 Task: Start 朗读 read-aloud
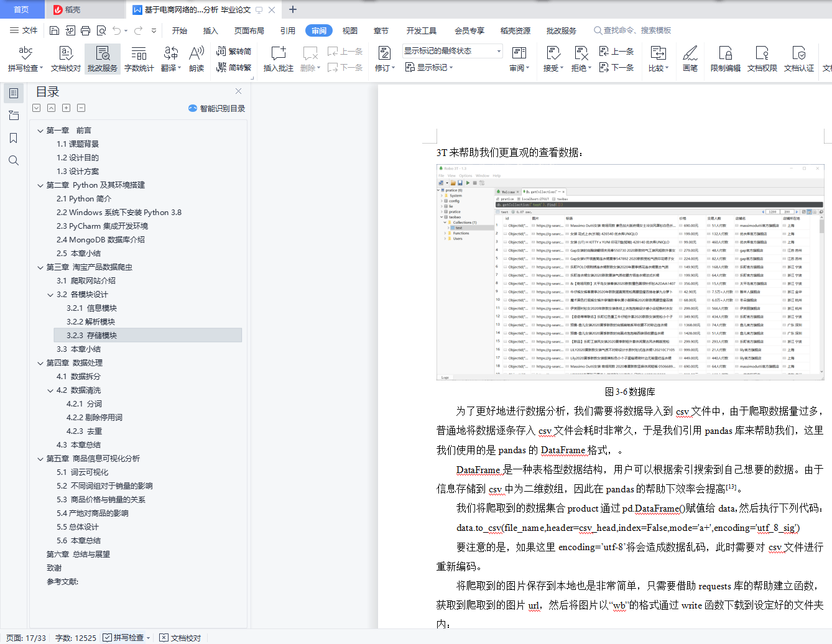coord(196,59)
